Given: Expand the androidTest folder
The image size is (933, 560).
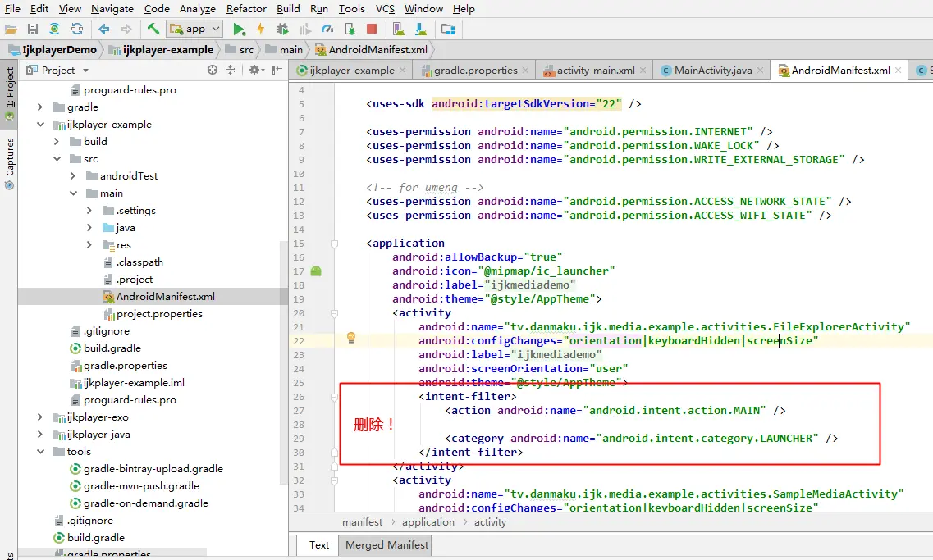Looking at the screenshot, I should pyautogui.click(x=73, y=176).
